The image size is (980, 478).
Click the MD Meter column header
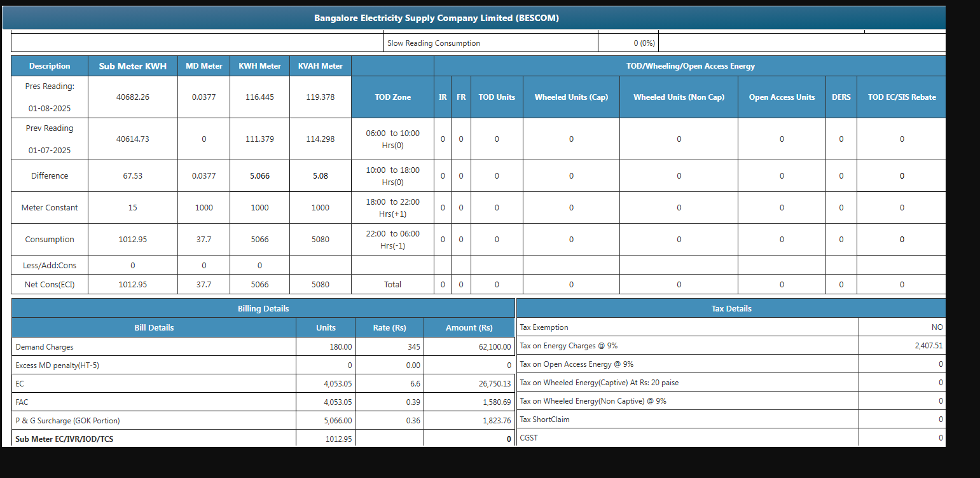pyautogui.click(x=204, y=66)
